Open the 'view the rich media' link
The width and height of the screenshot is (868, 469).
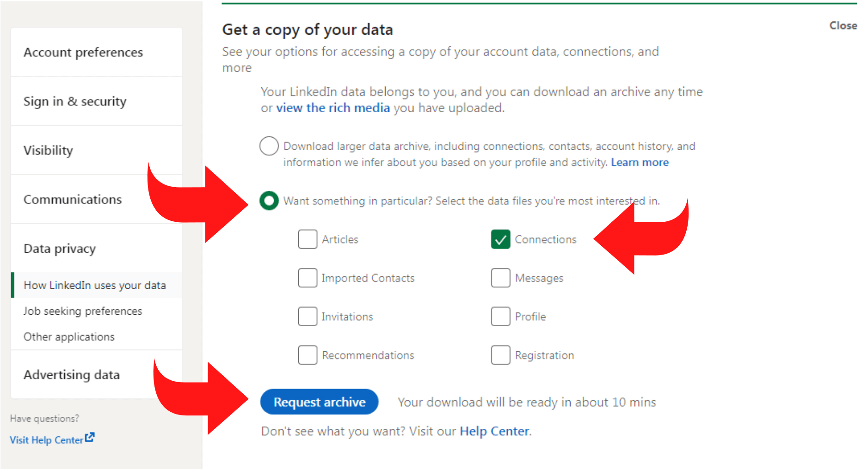pos(333,108)
